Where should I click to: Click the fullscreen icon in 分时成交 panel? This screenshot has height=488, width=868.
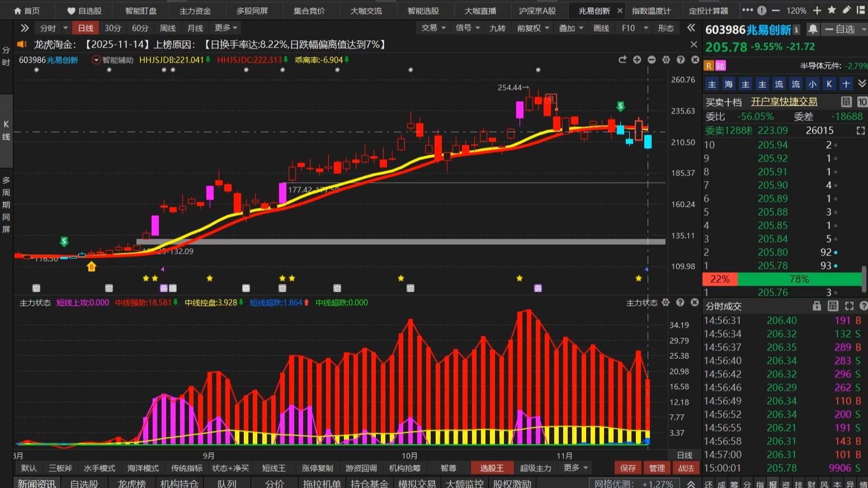[x=849, y=306]
